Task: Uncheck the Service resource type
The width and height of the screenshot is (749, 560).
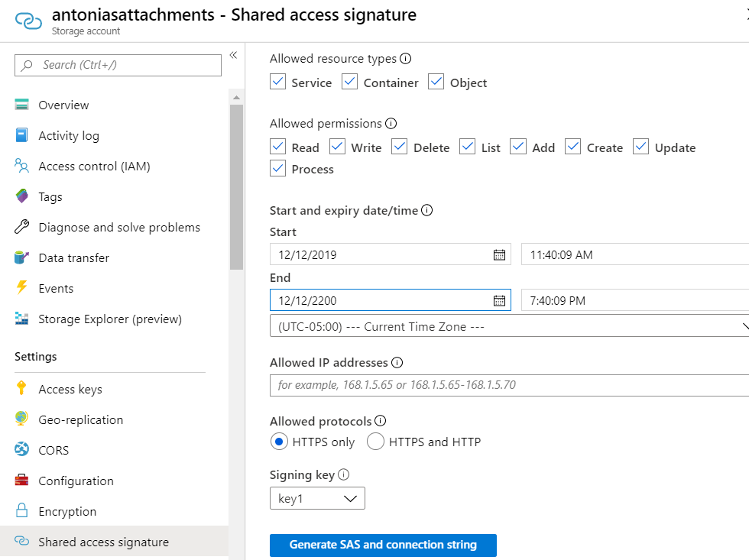Action: click(x=277, y=82)
